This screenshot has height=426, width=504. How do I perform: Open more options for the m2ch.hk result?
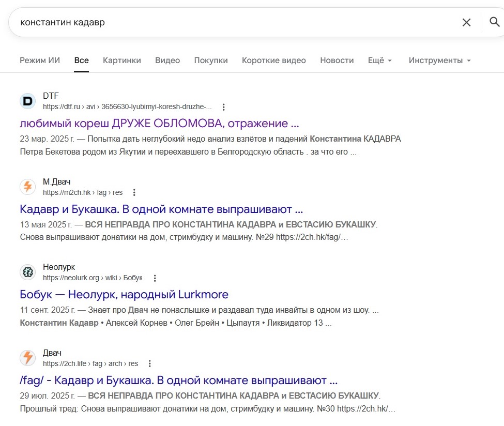[134, 193]
